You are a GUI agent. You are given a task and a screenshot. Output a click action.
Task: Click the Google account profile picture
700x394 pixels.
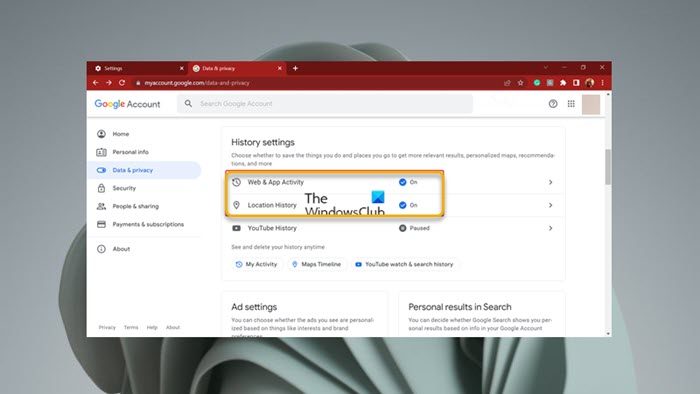tap(591, 105)
